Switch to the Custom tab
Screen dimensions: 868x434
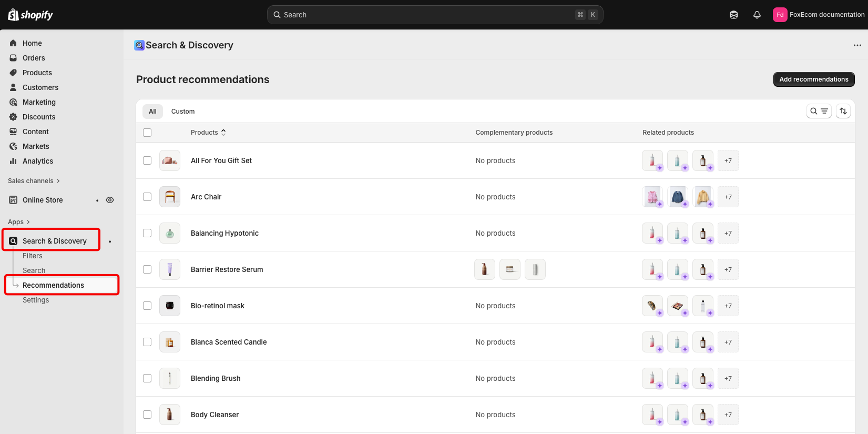182,112
